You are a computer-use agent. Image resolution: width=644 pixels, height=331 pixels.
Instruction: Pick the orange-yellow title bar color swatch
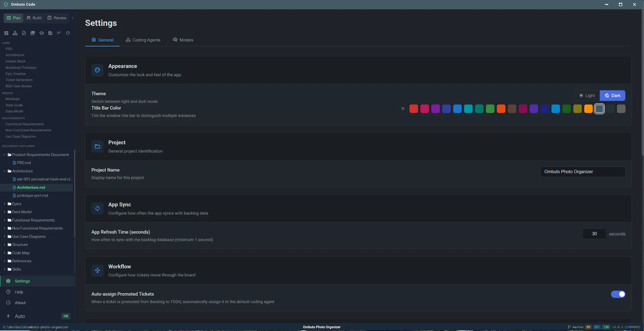[x=588, y=109]
